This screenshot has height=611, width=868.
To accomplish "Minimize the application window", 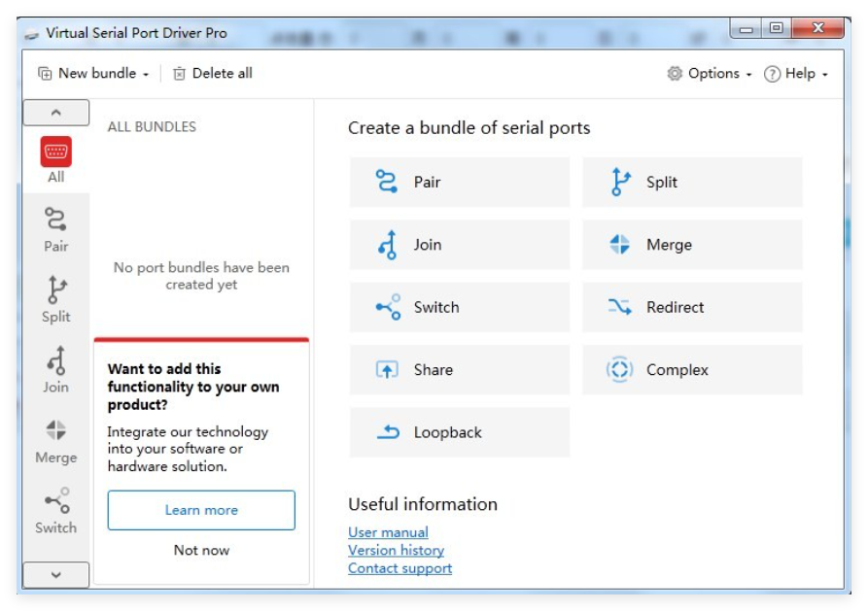I will coord(746,27).
